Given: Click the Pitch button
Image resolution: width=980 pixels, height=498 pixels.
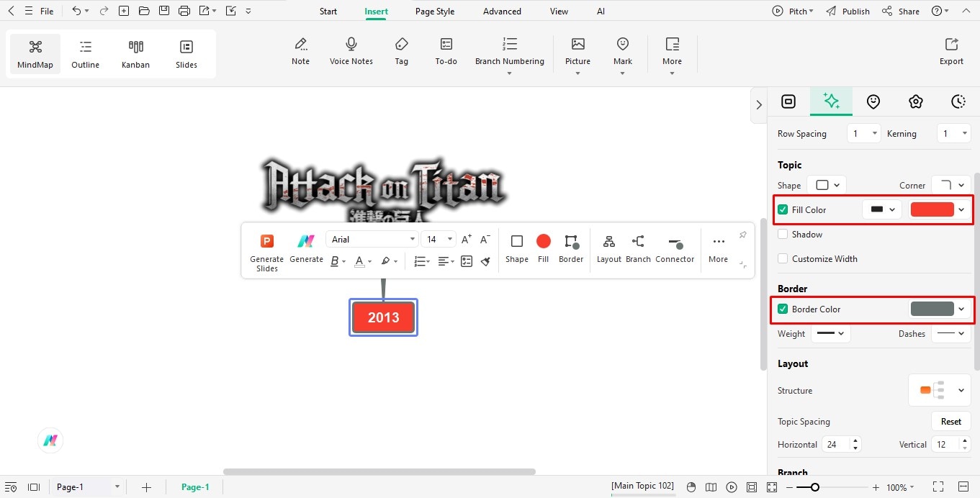Looking at the screenshot, I should 793,12.
